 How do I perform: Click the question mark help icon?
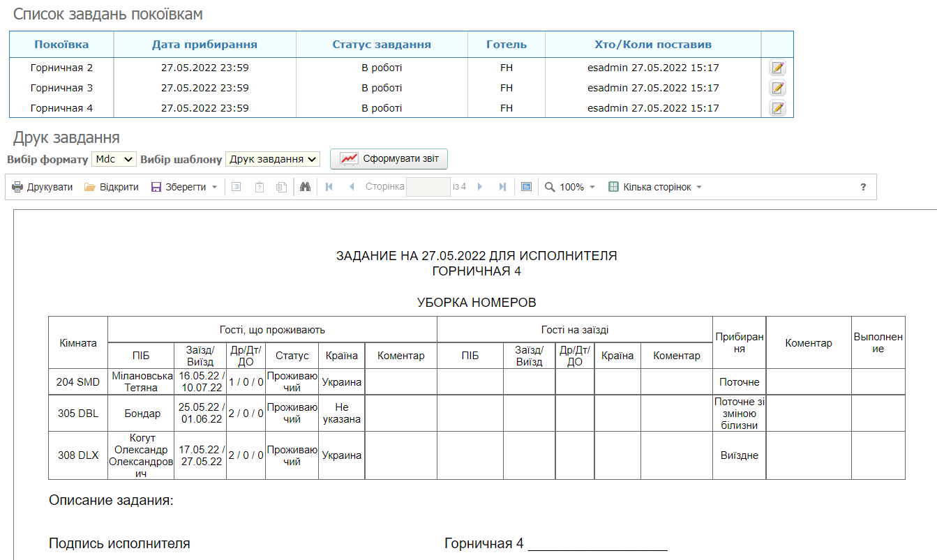click(x=863, y=187)
